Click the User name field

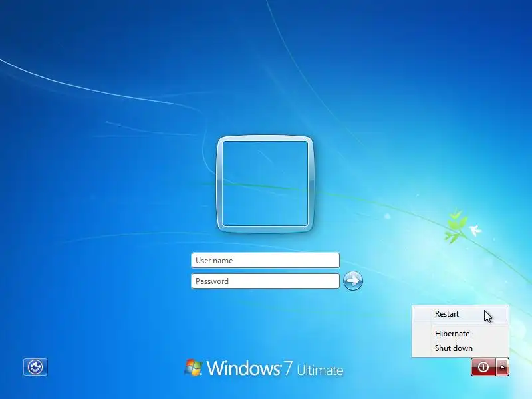(x=265, y=261)
